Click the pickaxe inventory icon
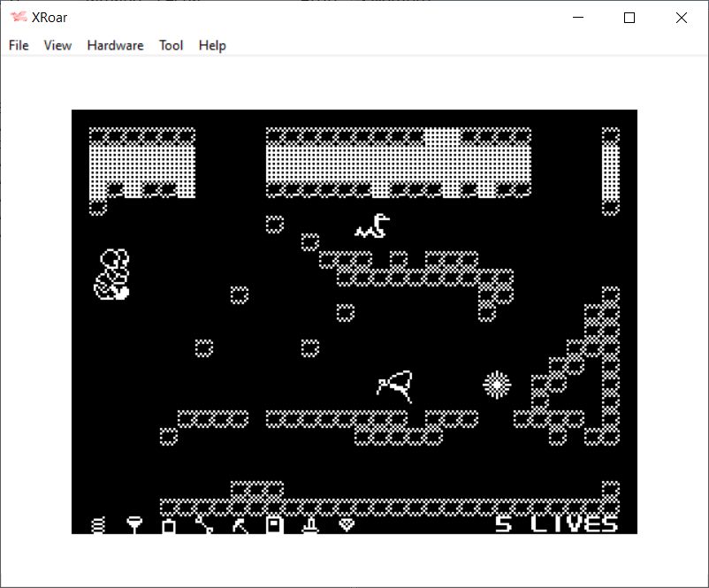The height and width of the screenshot is (588, 709). (240, 525)
